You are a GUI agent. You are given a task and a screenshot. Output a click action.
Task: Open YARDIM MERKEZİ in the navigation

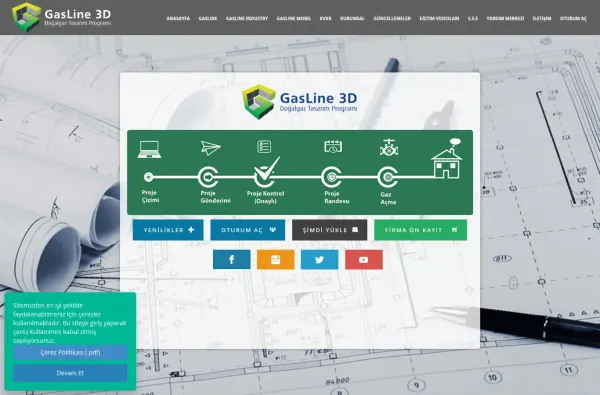pyautogui.click(x=505, y=18)
